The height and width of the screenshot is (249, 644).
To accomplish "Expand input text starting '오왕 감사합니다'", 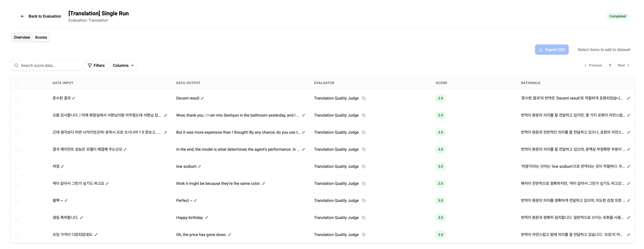I will point(165,115).
